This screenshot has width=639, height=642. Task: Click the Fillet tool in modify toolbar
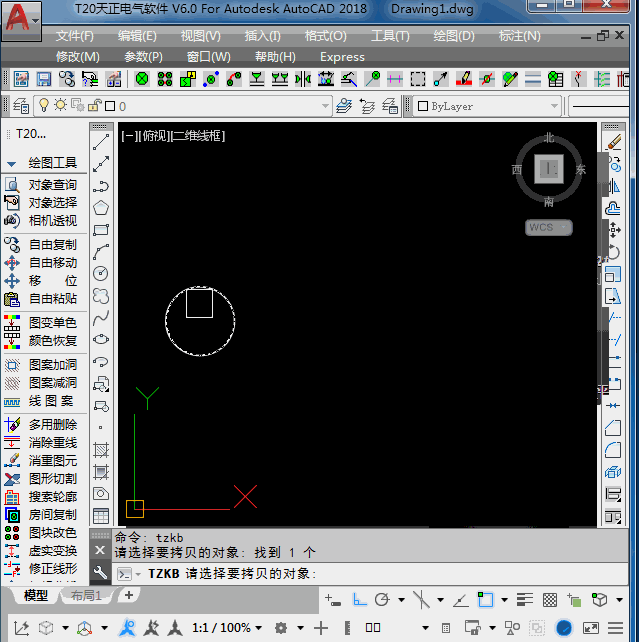(614, 450)
